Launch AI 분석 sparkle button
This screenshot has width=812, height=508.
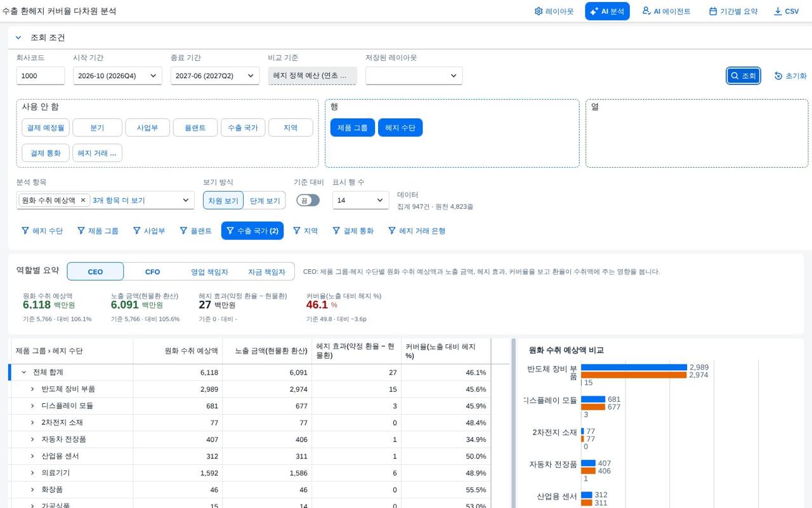(x=607, y=11)
